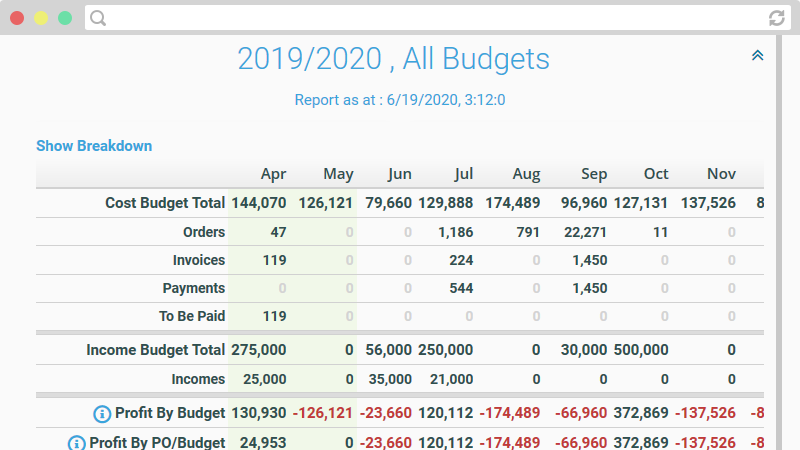Image resolution: width=800 pixels, height=450 pixels.
Task: Click the Invoices row label
Action: coord(199,260)
